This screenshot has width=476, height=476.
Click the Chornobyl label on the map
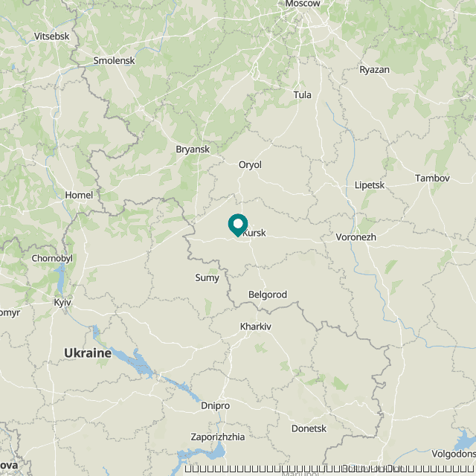[52, 259]
